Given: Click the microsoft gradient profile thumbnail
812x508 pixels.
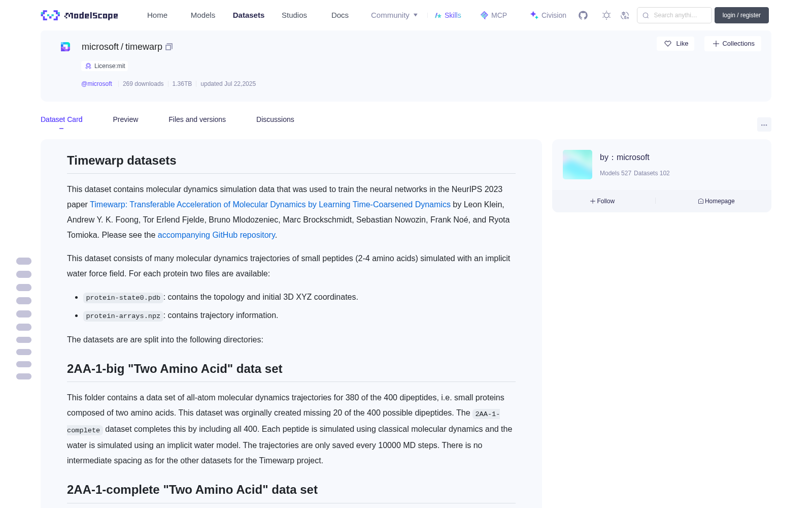Looking at the screenshot, I should tap(578, 165).
